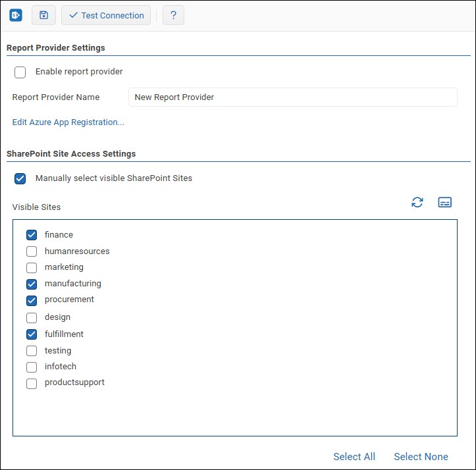Image resolution: width=476 pixels, height=470 pixels.
Task: Click the Report Provider Name field
Action: pyautogui.click(x=292, y=97)
